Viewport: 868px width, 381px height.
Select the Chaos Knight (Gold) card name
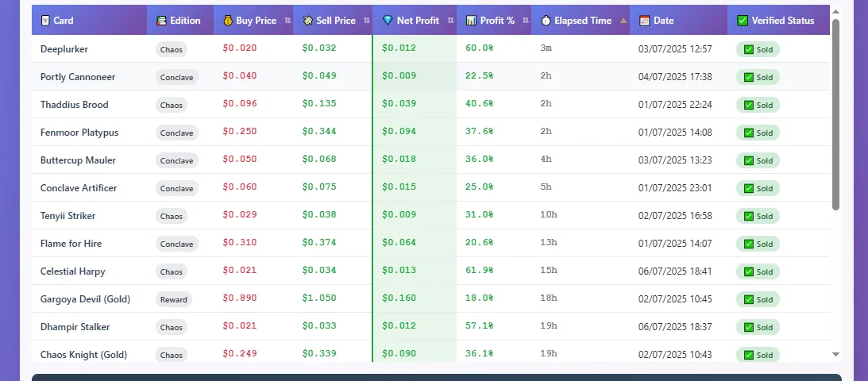pos(83,355)
